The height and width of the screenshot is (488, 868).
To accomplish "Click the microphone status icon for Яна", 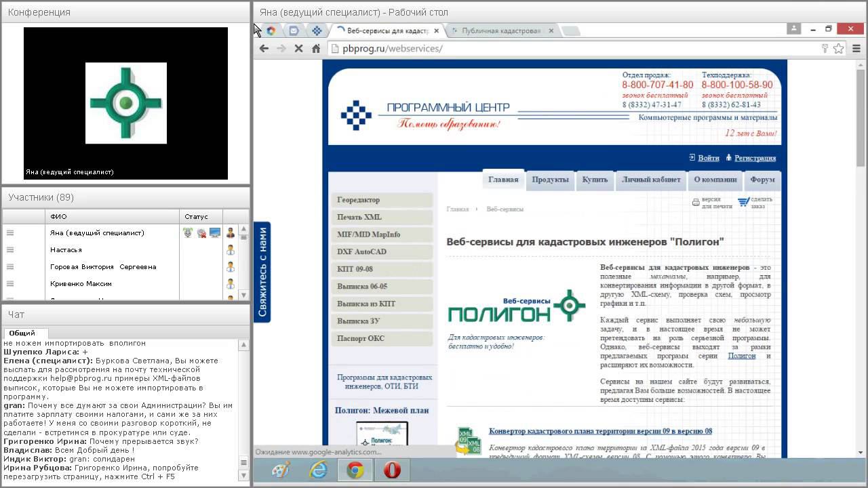I will pos(188,232).
